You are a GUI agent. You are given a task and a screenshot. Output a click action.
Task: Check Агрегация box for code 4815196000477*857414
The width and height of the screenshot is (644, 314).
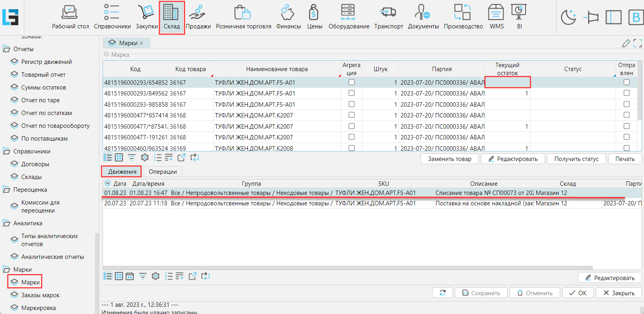click(x=352, y=115)
